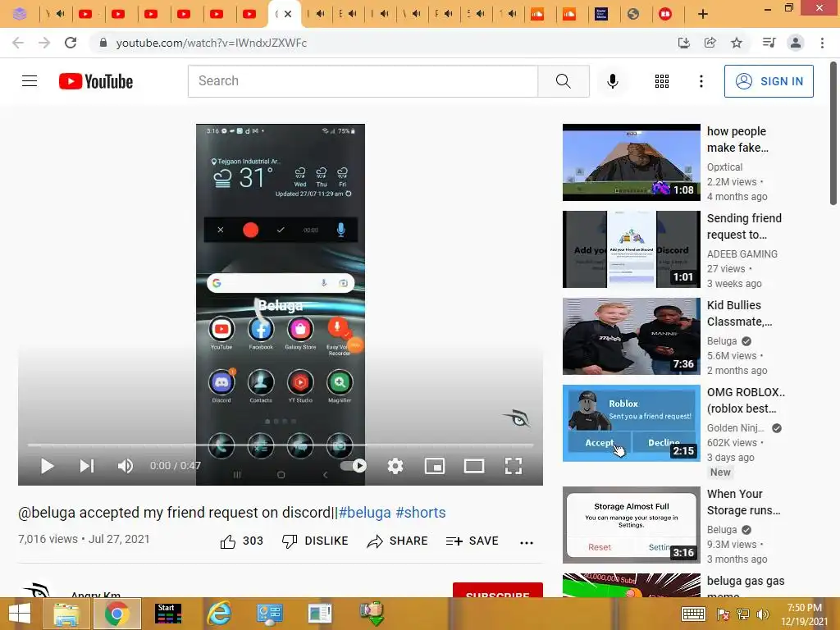Click the Opxtical channel name
The image size is (840, 630).
point(725,167)
